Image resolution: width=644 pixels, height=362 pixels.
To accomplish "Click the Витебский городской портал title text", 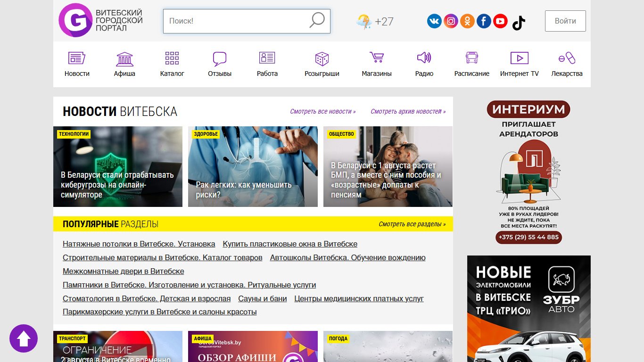I will point(119,20).
